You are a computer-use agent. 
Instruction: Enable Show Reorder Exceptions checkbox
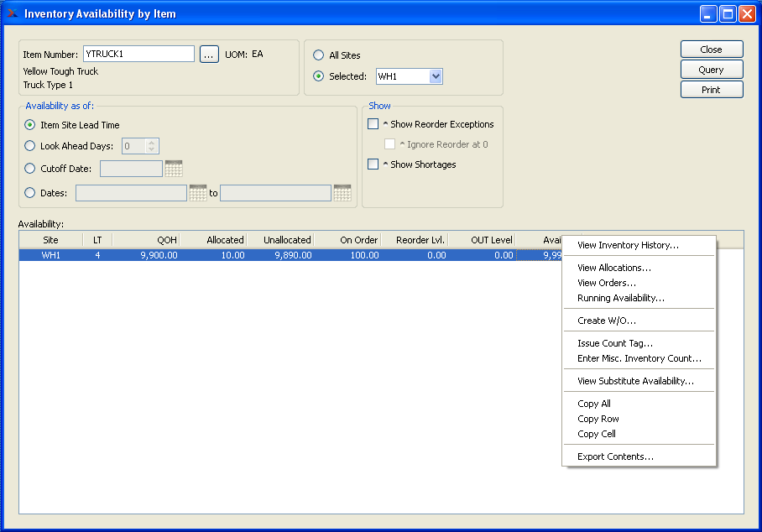(x=373, y=124)
